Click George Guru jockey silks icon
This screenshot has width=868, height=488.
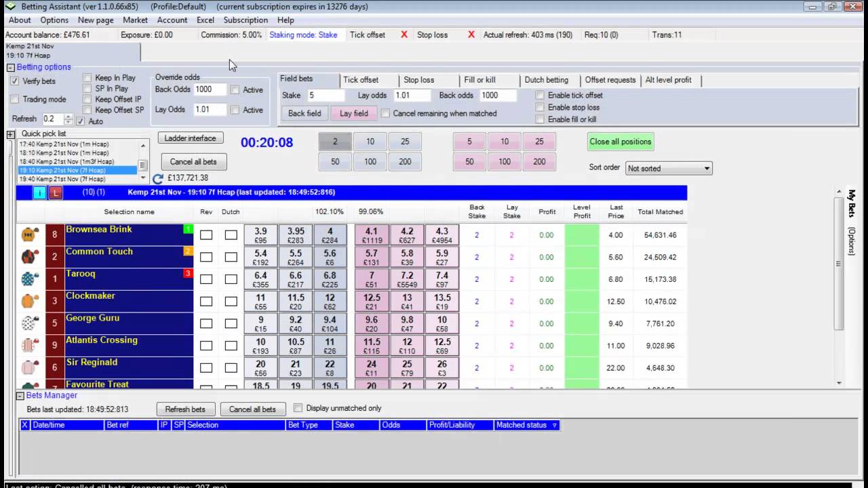point(29,323)
